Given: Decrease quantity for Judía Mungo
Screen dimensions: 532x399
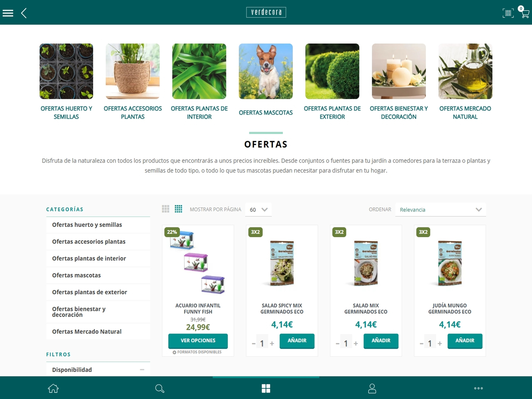Looking at the screenshot, I should (x=421, y=343).
